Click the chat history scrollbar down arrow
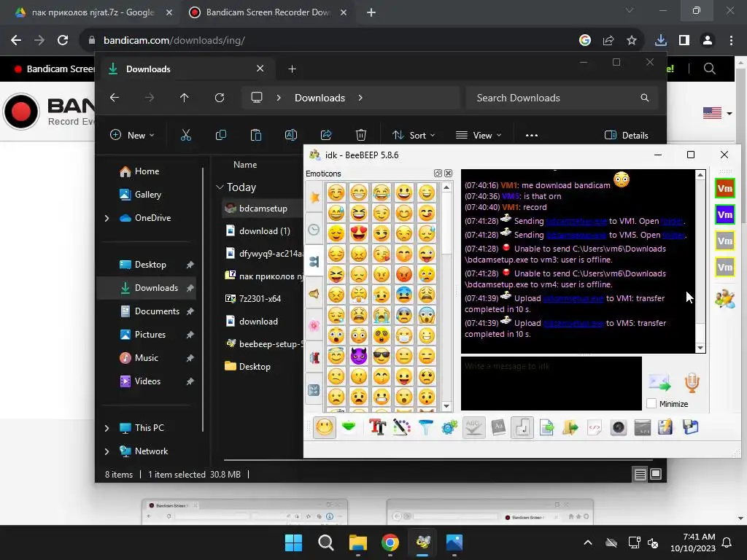The image size is (747, 560). pyautogui.click(x=700, y=348)
